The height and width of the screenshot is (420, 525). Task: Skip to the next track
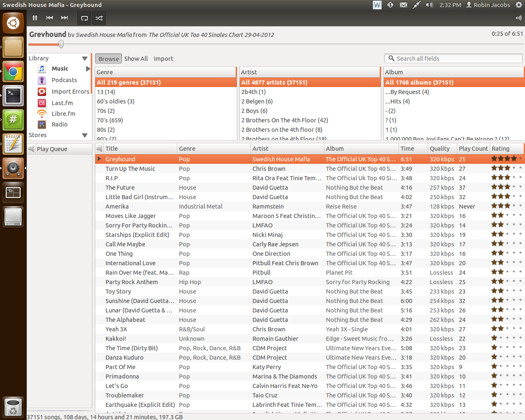64,18
